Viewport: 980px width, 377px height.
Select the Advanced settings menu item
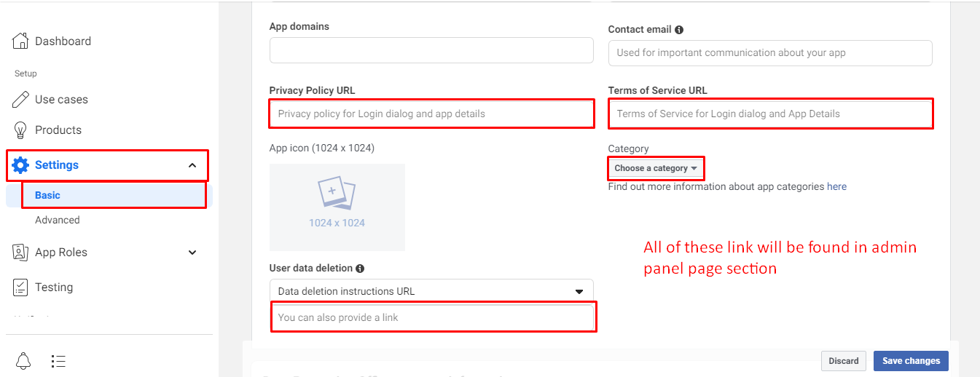pos(58,220)
